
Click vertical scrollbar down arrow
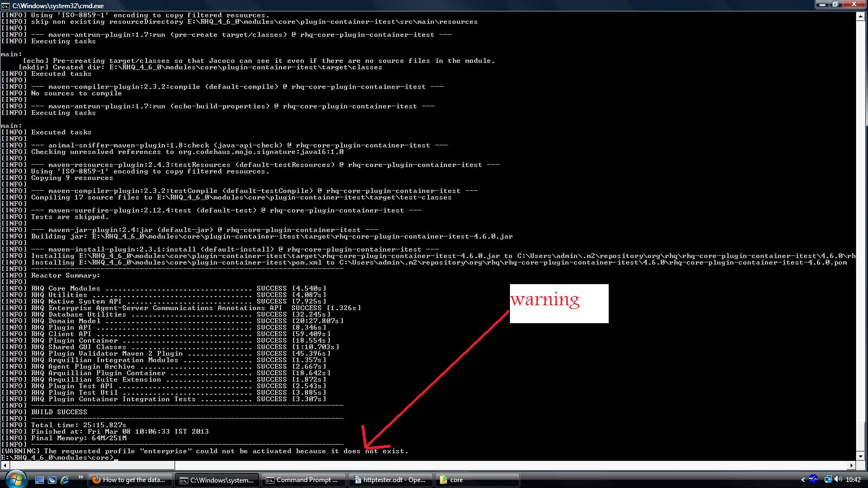(860, 456)
